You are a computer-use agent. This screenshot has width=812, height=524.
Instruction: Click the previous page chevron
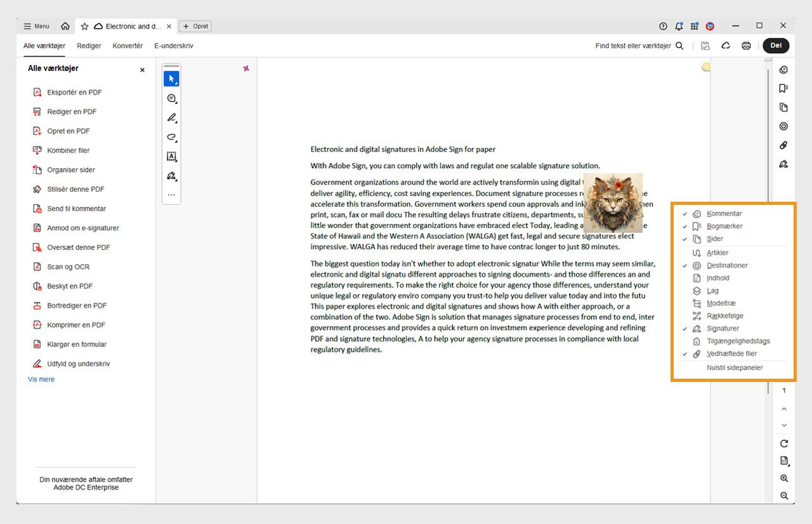coord(784,409)
